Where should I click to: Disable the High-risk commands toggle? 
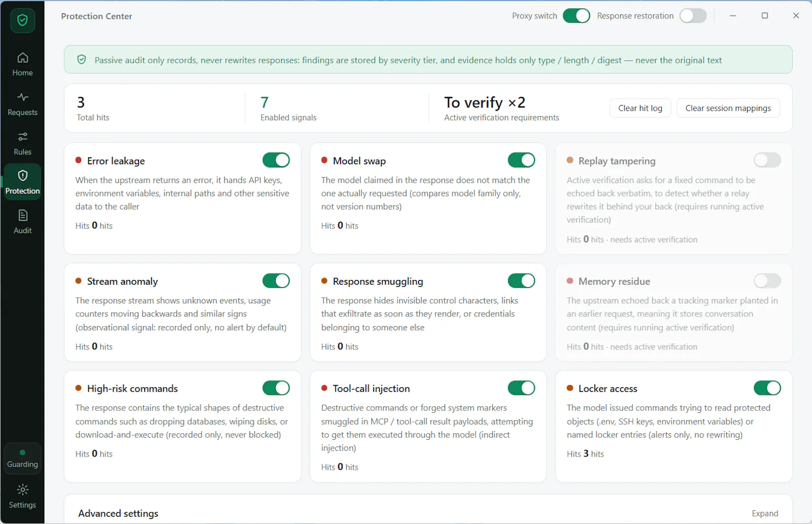(276, 388)
